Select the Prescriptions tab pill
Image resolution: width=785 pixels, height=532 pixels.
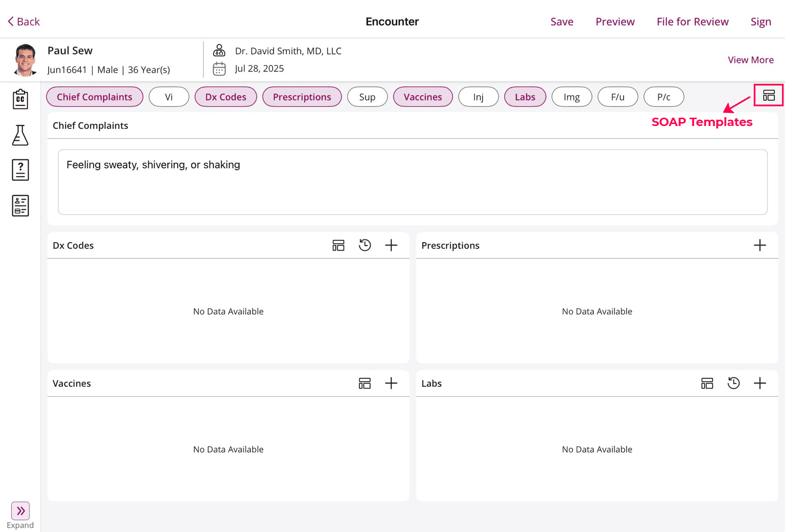(302, 97)
